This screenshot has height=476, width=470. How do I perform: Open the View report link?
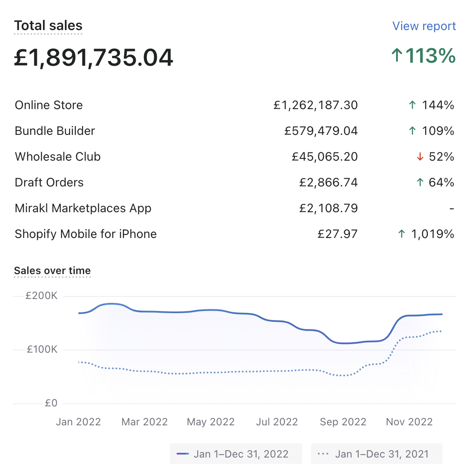(424, 26)
